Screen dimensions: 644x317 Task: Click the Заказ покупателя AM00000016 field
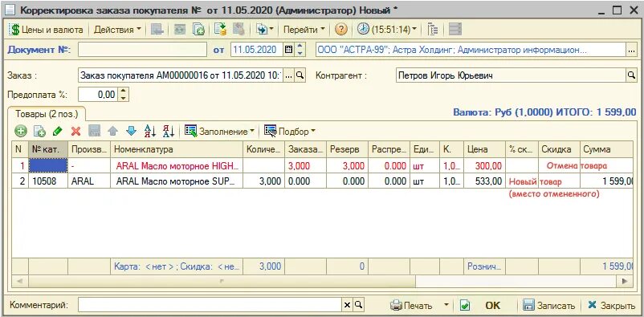pos(181,75)
